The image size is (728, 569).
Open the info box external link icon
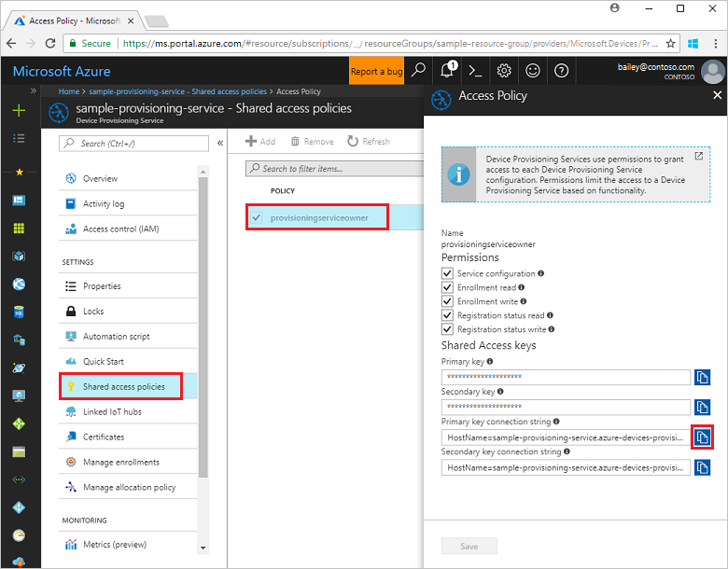tap(699, 156)
